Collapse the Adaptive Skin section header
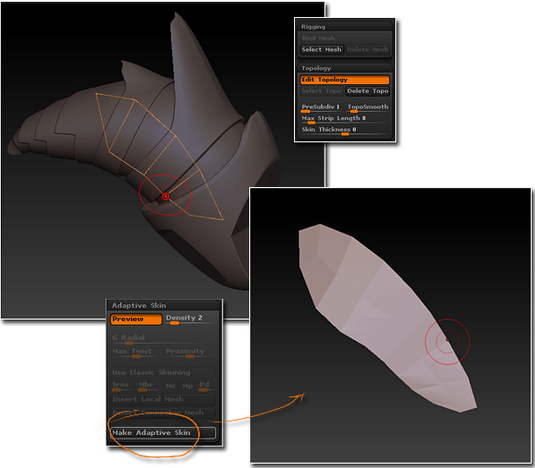Screen dimensions: 535x468 [x=164, y=306]
